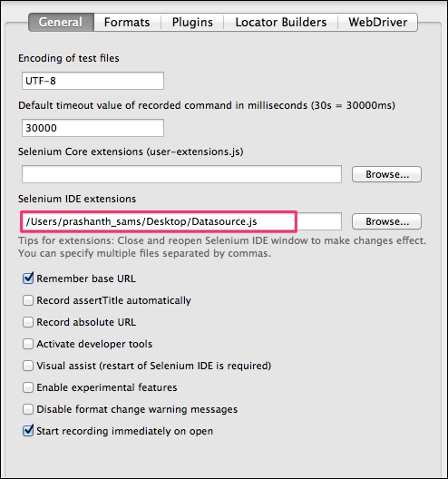The width and height of the screenshot is (448, 479).
Task: Click the Selenium IDE extensions path field
Action: point(181,221)
